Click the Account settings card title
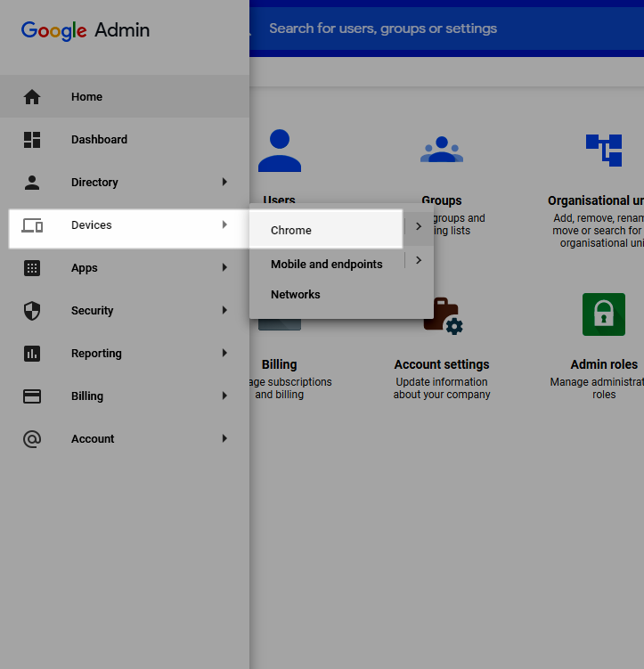644x669 pixels. click(x=442, y=365)
